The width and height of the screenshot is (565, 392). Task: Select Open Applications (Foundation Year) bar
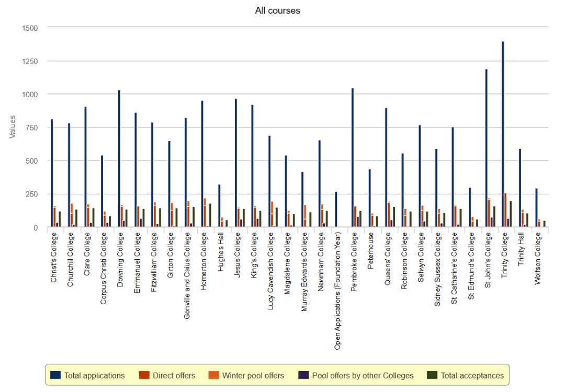point(336,209)
